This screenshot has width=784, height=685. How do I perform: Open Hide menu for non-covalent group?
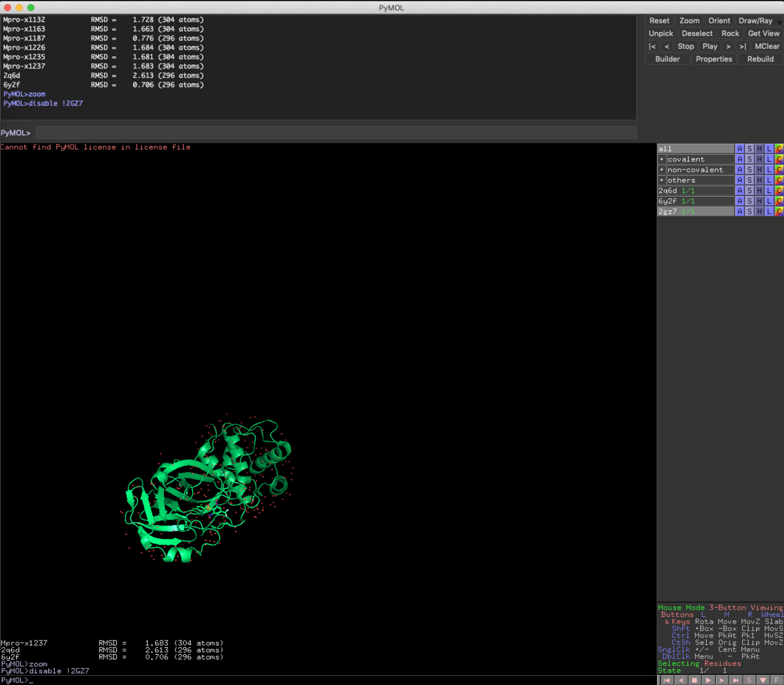pyautogui.click(x=759, y=170)
